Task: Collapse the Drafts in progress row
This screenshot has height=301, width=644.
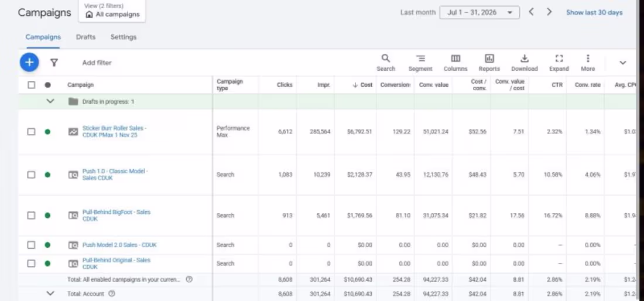Action: (x=50, y=101)
